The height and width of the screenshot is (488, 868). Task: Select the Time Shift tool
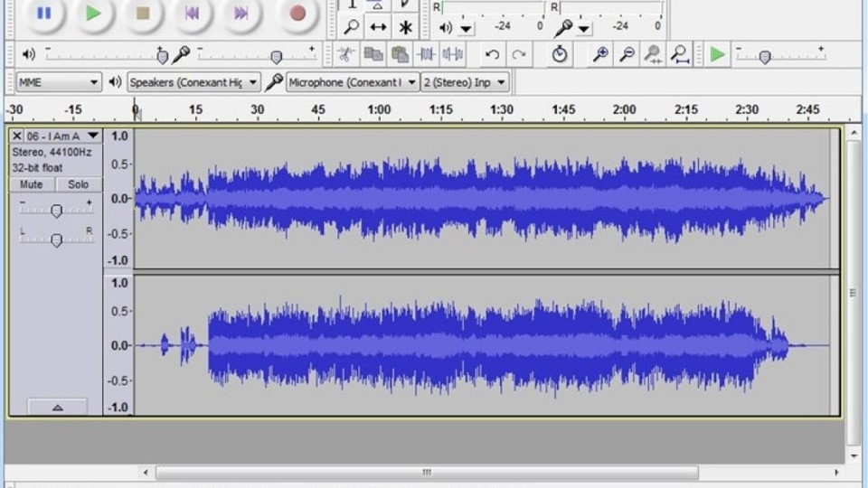click(x=378, y=27)
